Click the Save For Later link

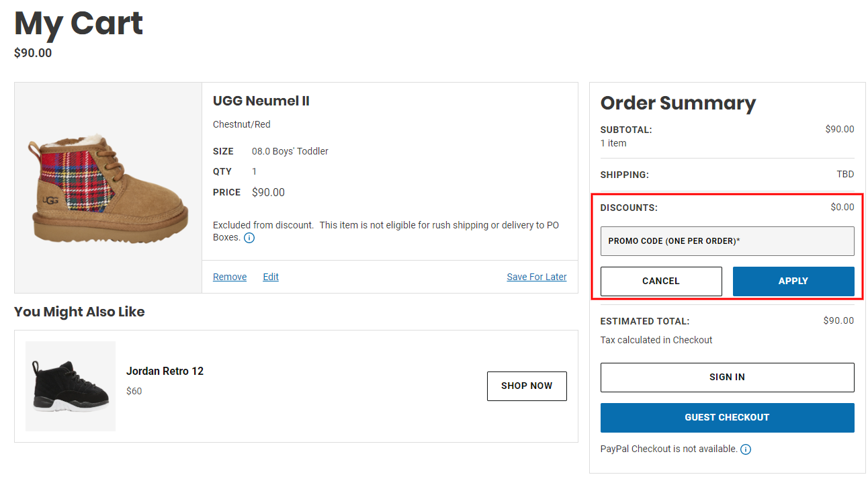(536, 277)
